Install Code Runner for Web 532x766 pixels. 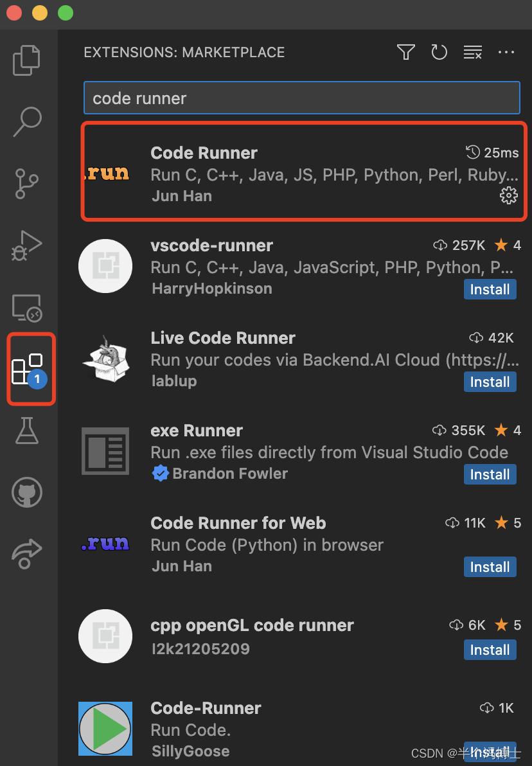(490, 567)
